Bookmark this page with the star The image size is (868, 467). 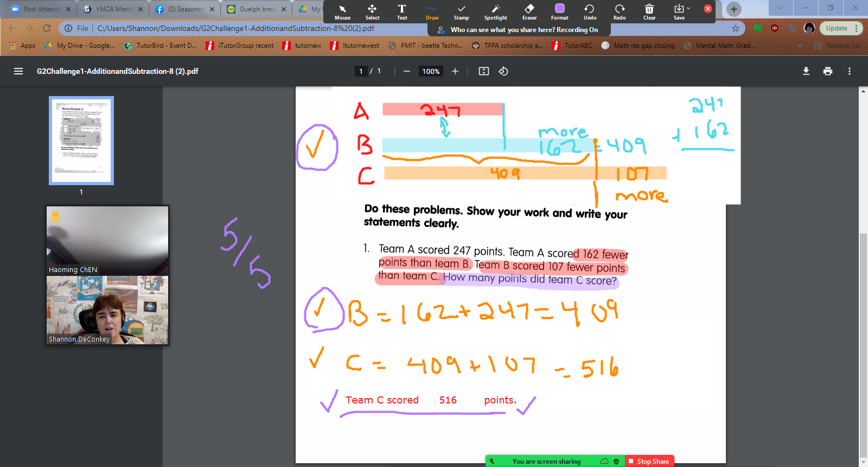point(736,28)
